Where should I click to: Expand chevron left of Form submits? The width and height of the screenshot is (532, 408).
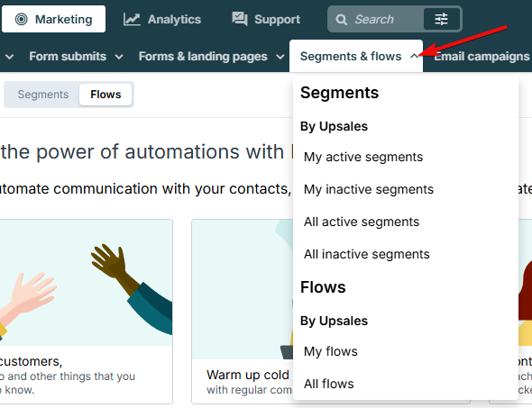(10, 57)
